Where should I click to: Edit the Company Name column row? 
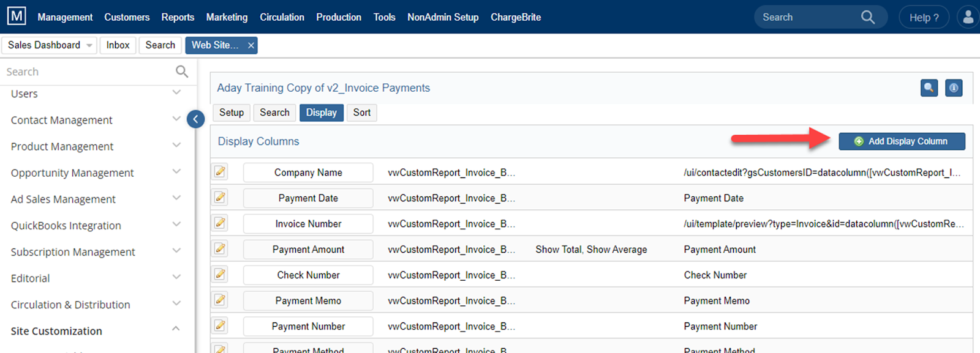(x=221, y=172)
